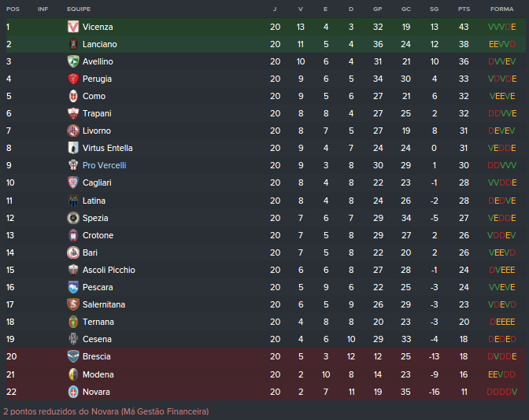Select the Avellino team badge
529x420 pixels.
click(73, 61)
